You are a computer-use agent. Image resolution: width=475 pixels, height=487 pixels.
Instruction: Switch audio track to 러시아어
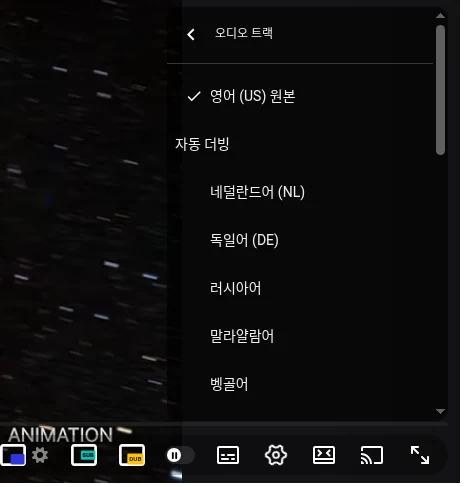pos(300,288)
